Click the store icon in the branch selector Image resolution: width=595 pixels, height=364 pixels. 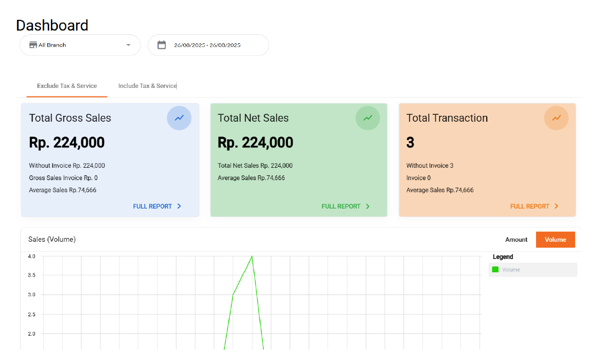tap(33, 45)
